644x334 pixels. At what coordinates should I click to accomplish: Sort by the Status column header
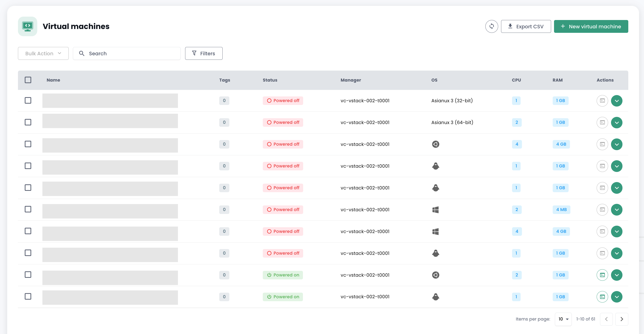(x=270, y=80)
